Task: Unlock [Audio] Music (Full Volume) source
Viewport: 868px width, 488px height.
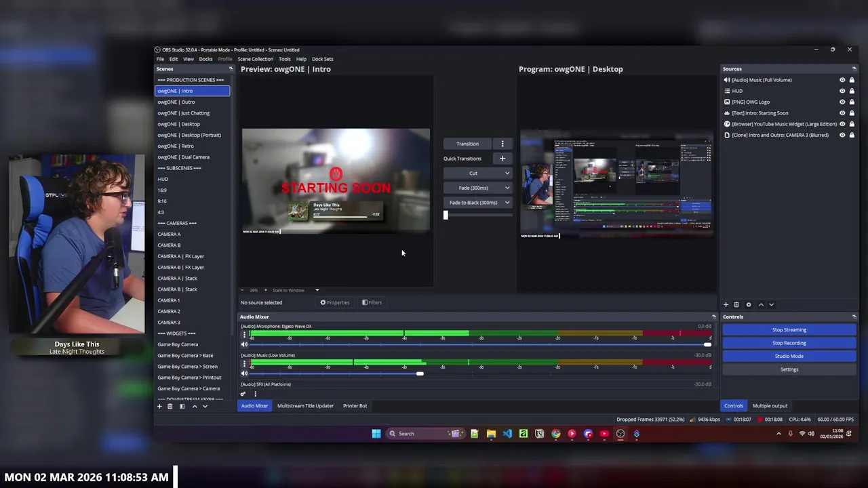Action: (x=852, y=80)
